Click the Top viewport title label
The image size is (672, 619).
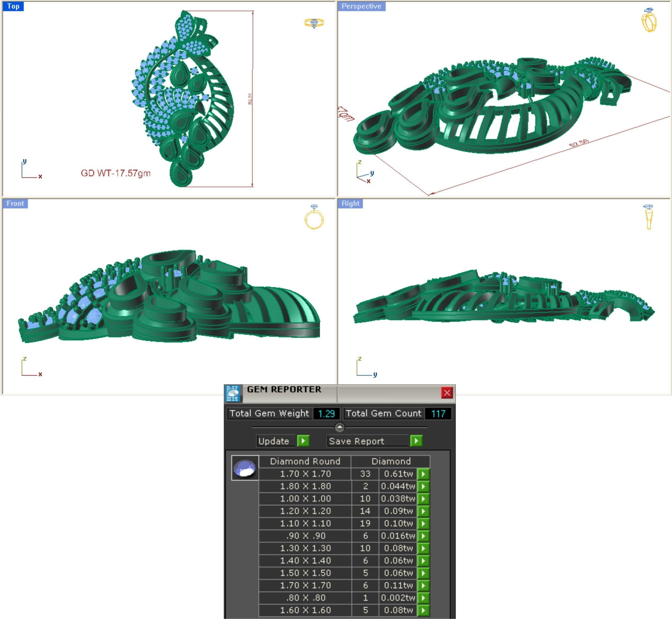coord(13,6)
